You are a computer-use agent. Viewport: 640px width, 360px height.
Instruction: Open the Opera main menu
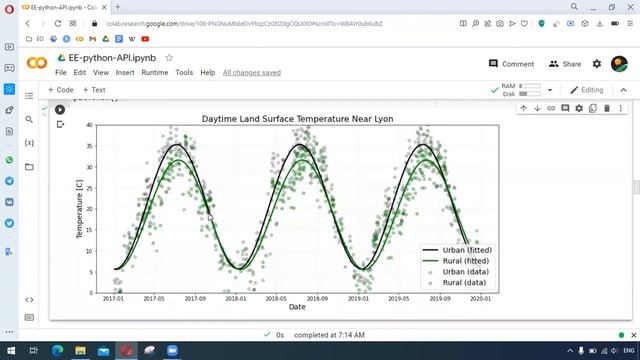click(9, 9)
